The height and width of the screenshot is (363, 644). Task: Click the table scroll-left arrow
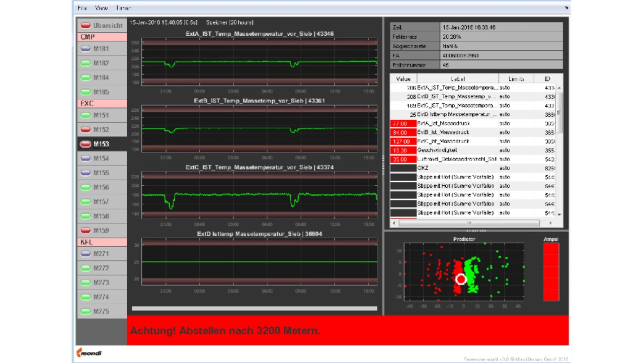[394, 223]
